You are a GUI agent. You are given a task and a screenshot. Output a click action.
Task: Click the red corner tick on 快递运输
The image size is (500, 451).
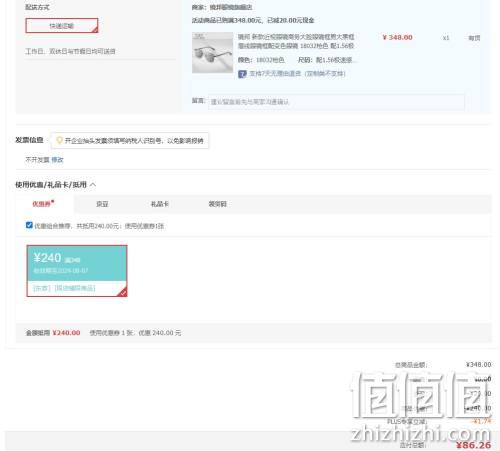[x=95, y=30]
